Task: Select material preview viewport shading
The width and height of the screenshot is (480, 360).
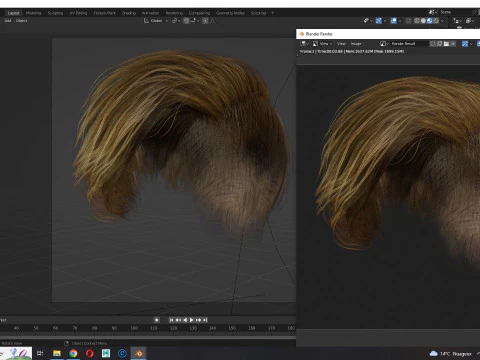Action: pyautogui.click(x=430, y=21)
